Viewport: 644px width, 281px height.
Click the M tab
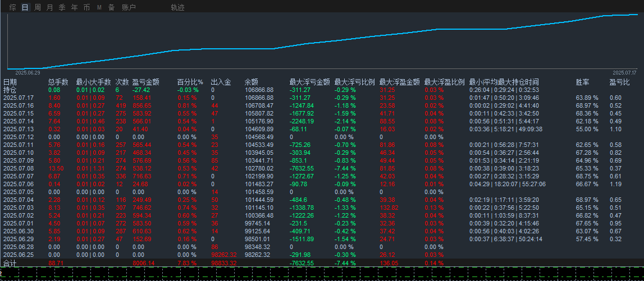(99, 7)
